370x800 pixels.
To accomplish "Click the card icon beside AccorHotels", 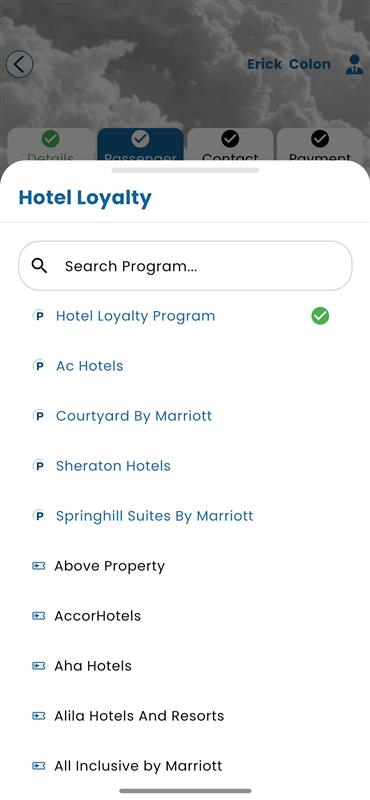I will click(39, 616).
